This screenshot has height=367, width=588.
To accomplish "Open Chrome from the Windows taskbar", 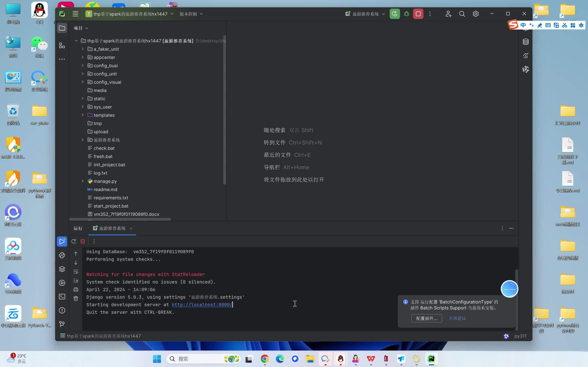I will [265, 359].
